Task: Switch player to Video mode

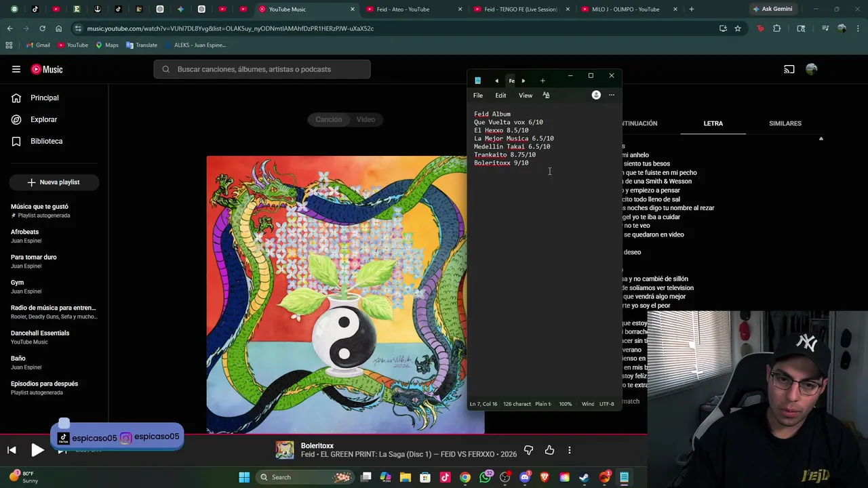Action: pos(366,119)
